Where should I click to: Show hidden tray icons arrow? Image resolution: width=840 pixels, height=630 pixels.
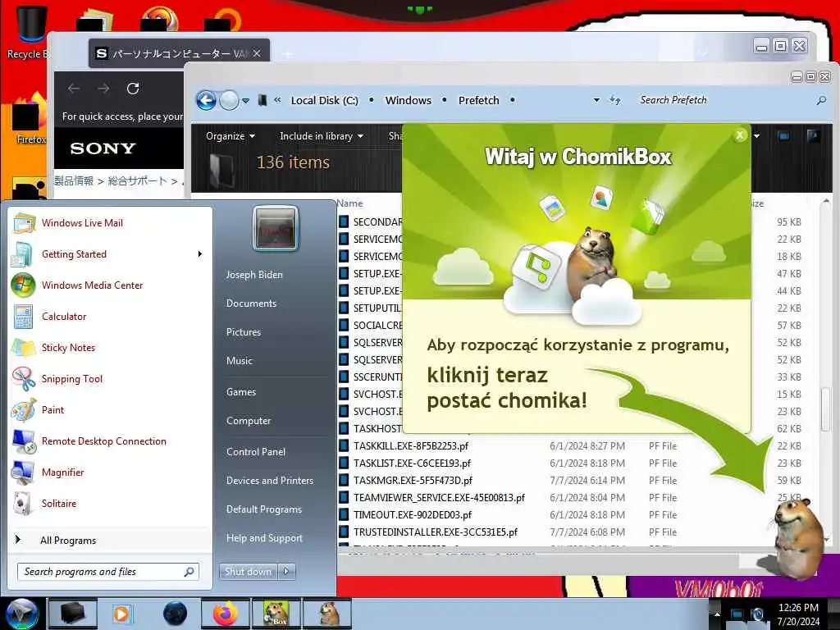click(x=717, y=614)
